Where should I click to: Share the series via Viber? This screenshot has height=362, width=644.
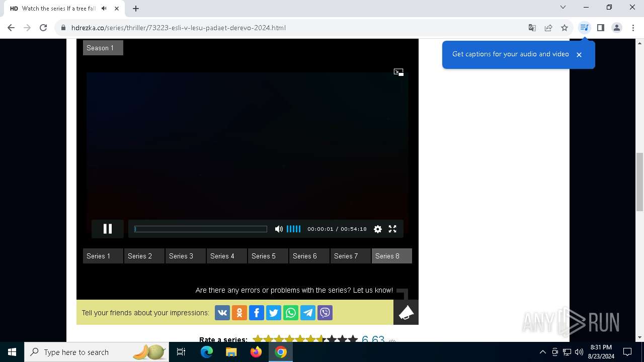(325, 313)
